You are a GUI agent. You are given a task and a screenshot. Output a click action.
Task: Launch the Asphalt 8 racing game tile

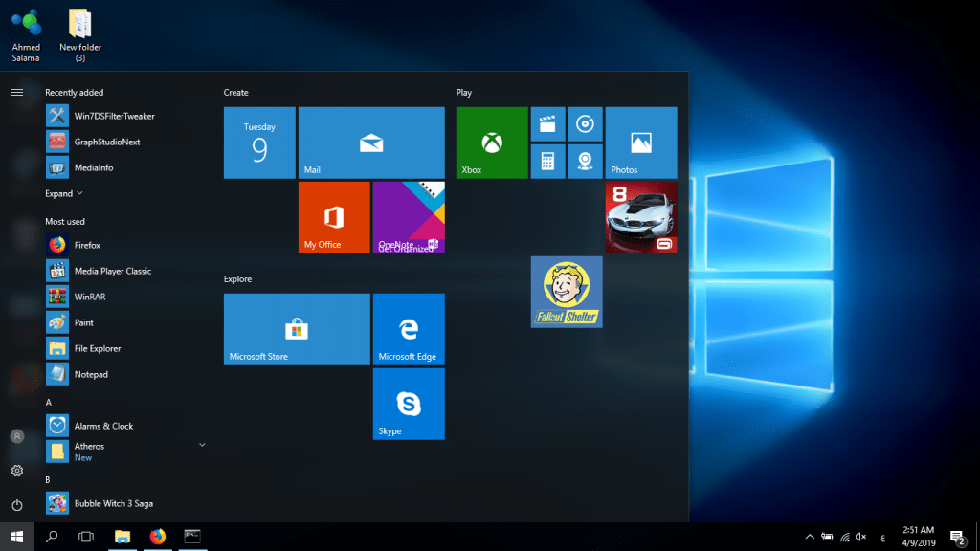tap(641, 217)
